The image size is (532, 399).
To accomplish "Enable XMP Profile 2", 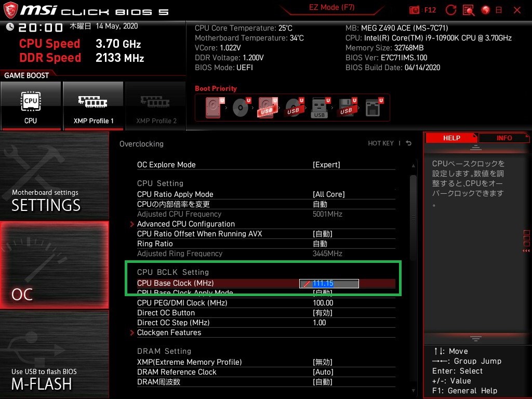I will pos(156,106).
